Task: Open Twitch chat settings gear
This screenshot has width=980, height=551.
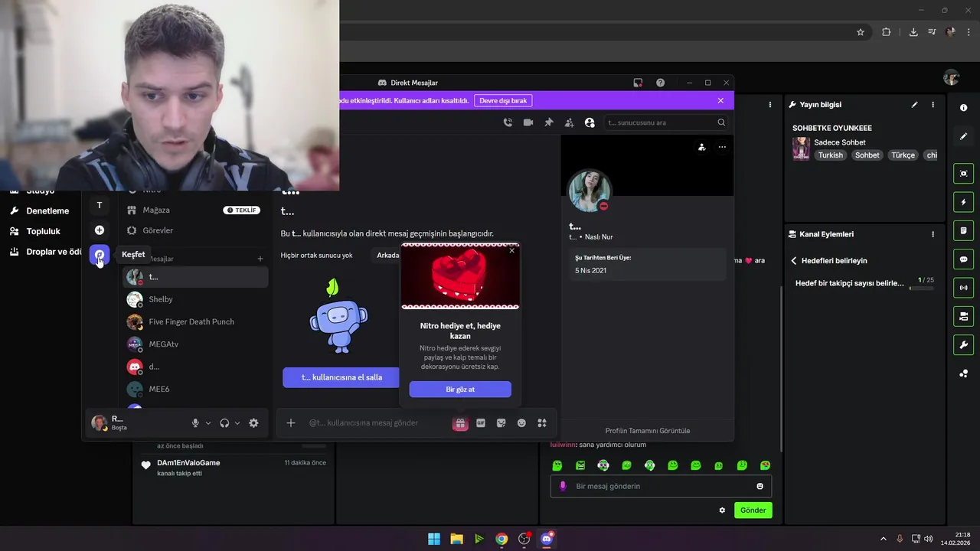Action: pos(722,510)
